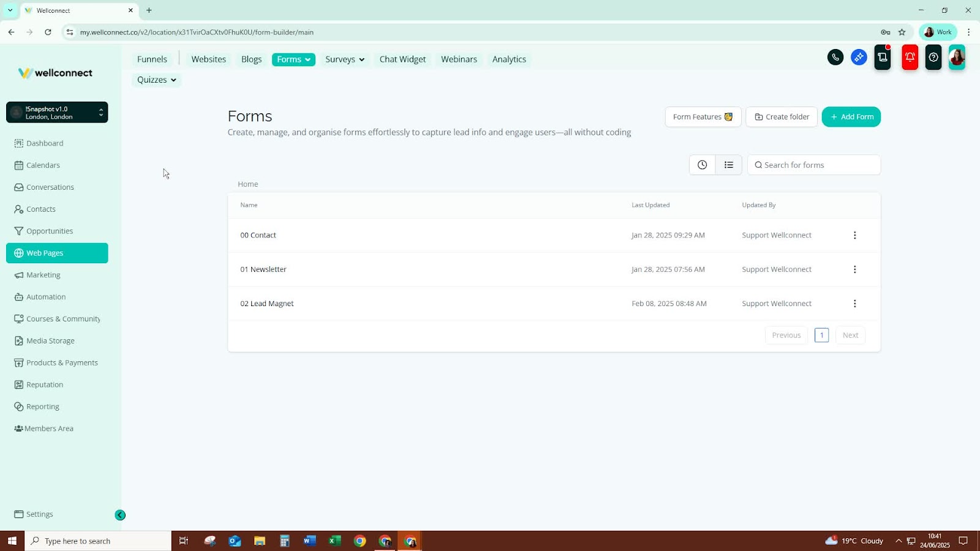The image size is (980, 551).
Task: Click the Next pagination button
Action: point(850,335)
